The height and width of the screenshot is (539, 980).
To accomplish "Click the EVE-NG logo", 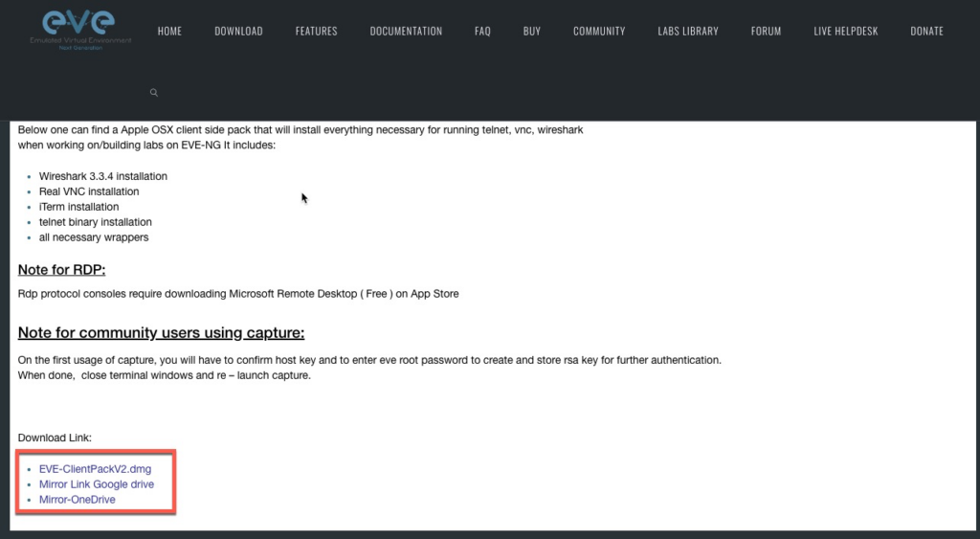I will coord(80,30).
